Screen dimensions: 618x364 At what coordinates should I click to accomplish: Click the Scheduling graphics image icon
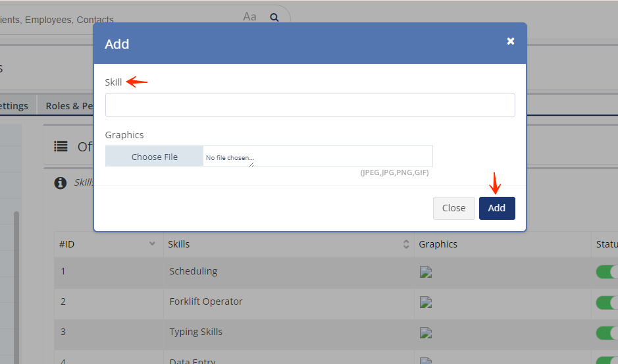(426, 272)
